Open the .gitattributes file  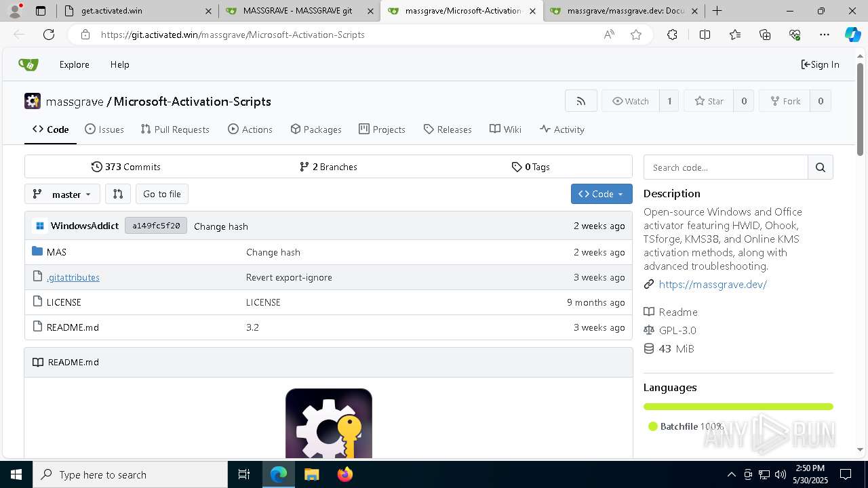(73, 277)
